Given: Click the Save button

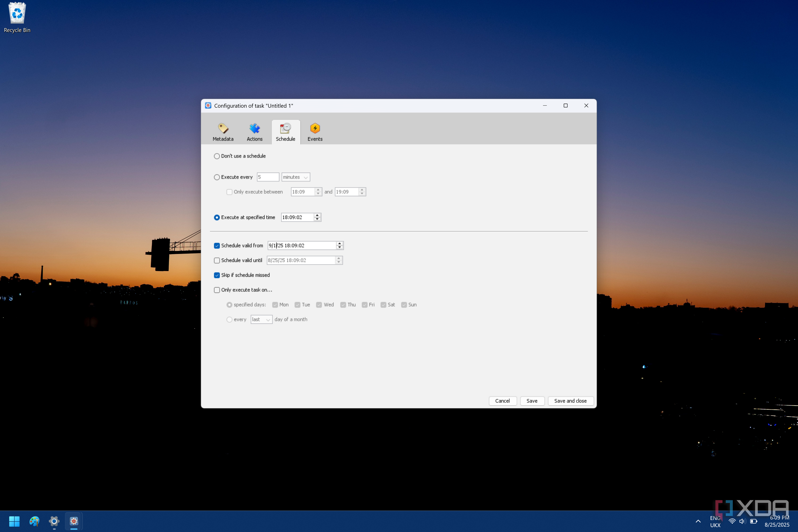Looking at the screenshot, I should click(532, 401).
